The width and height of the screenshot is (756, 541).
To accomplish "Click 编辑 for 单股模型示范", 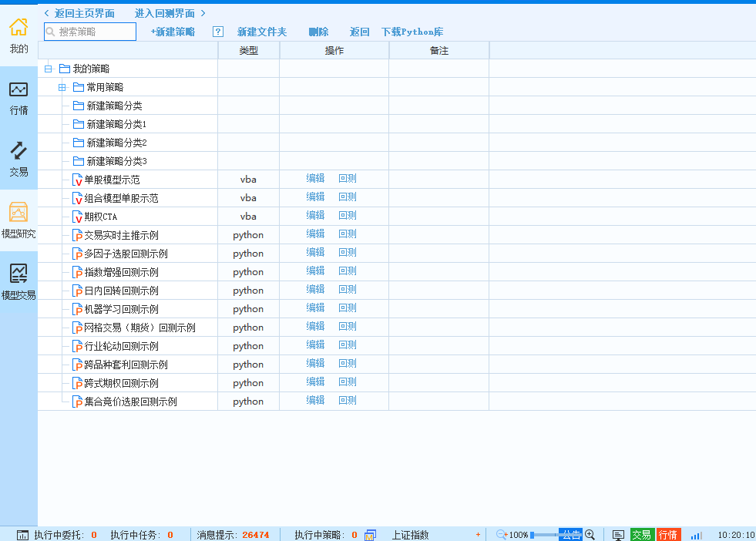I will tap(315, 178).
